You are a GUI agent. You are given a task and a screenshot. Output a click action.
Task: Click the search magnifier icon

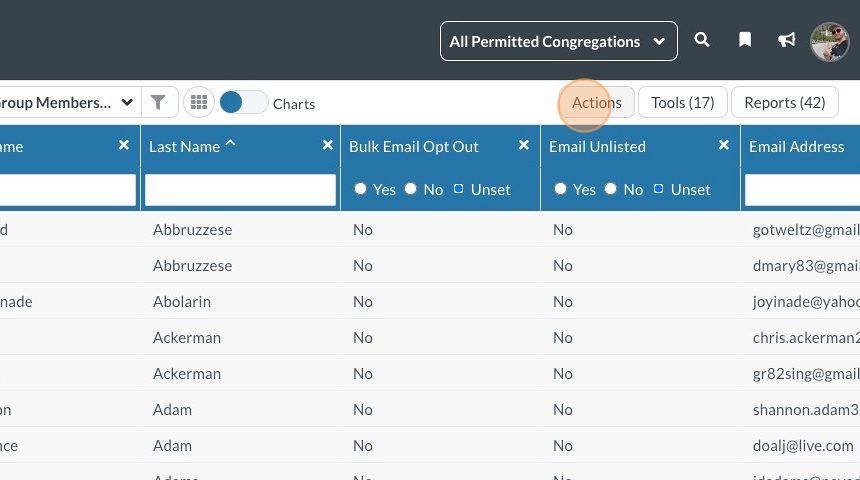(702, 40)
